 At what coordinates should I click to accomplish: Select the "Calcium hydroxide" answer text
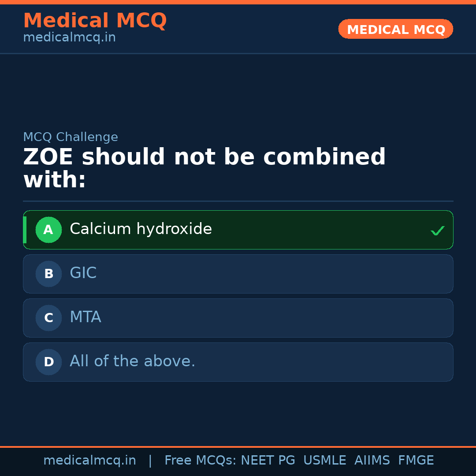click(x=141, y=229)
